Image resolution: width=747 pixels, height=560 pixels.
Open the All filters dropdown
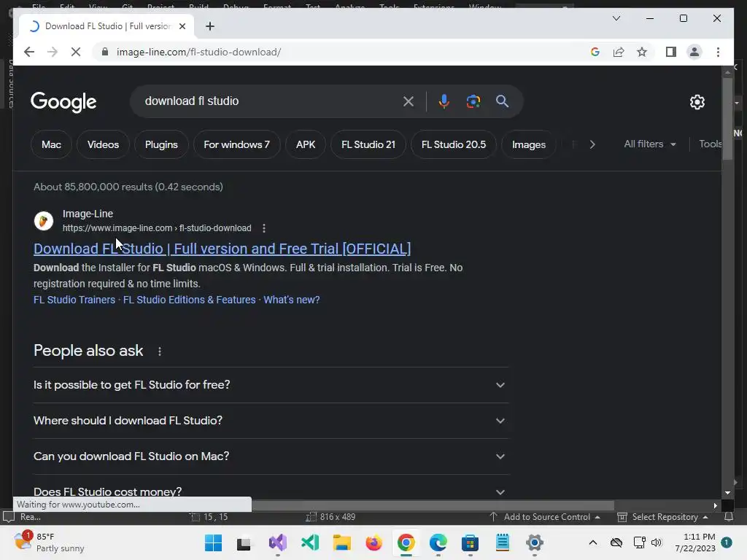[650, 144]
